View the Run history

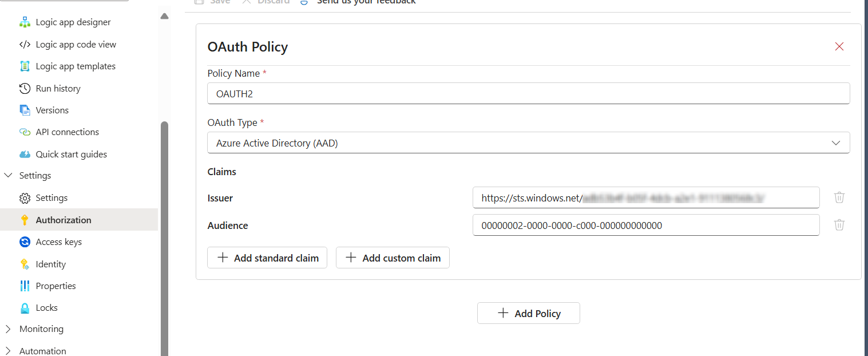57,88
